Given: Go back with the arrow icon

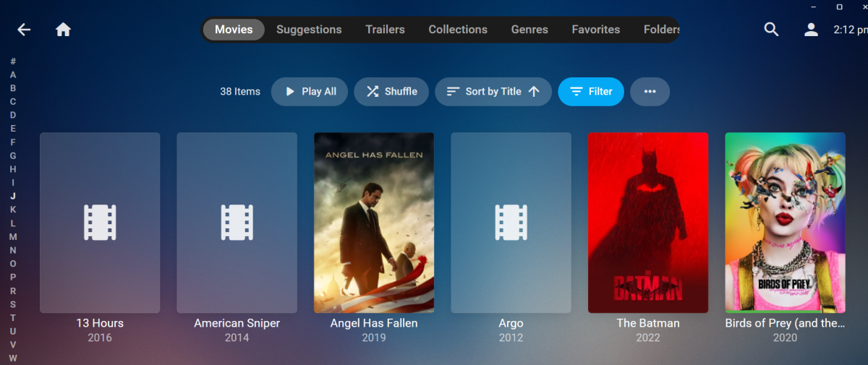Looking at the screenshot, I should 24,30.
